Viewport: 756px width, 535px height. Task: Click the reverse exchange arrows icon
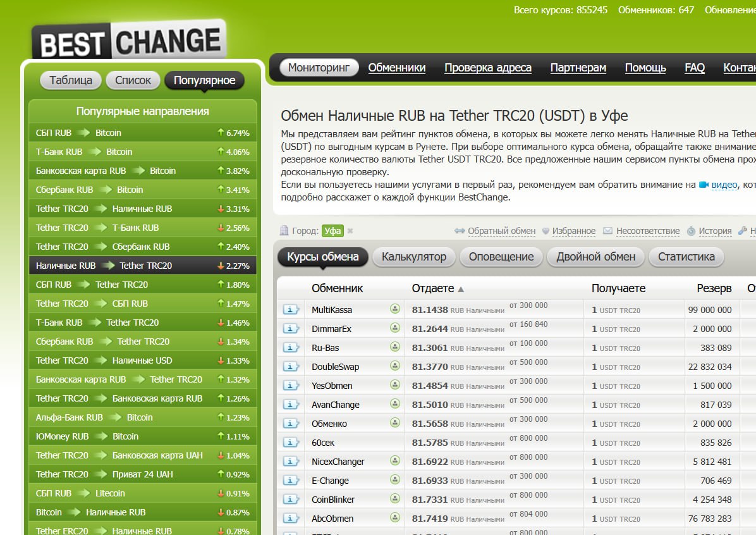(x=460, y=231)
